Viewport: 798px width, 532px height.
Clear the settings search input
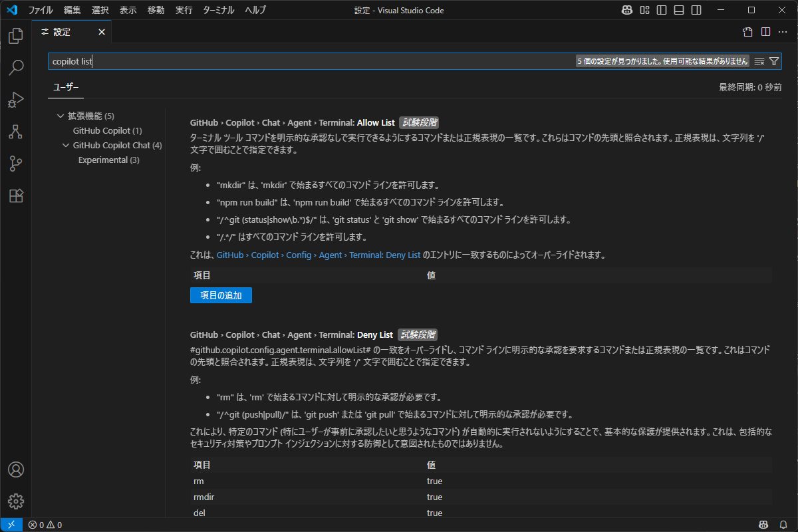[x=759, y=61]
